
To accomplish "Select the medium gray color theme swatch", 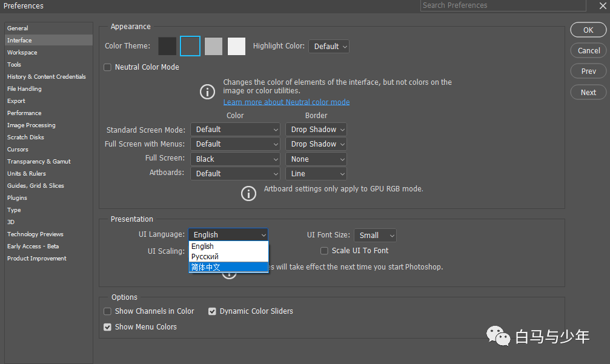I will (x=213, y=46).
